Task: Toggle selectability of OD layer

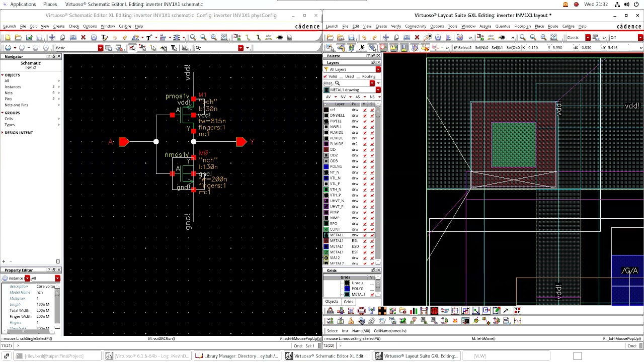Action: coord(372,149)
